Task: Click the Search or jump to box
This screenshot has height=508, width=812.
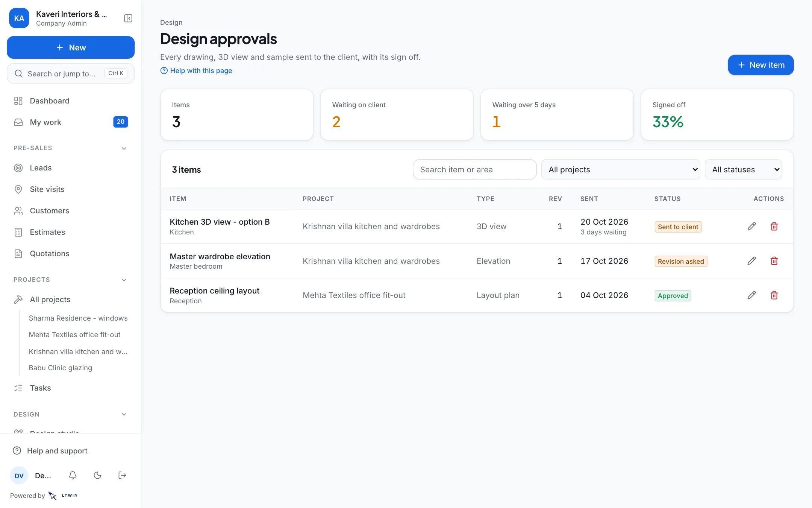Action: [71, 73]
